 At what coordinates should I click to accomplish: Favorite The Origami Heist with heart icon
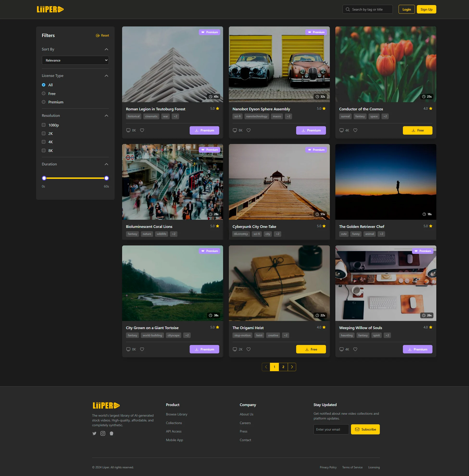coord(249,349)
